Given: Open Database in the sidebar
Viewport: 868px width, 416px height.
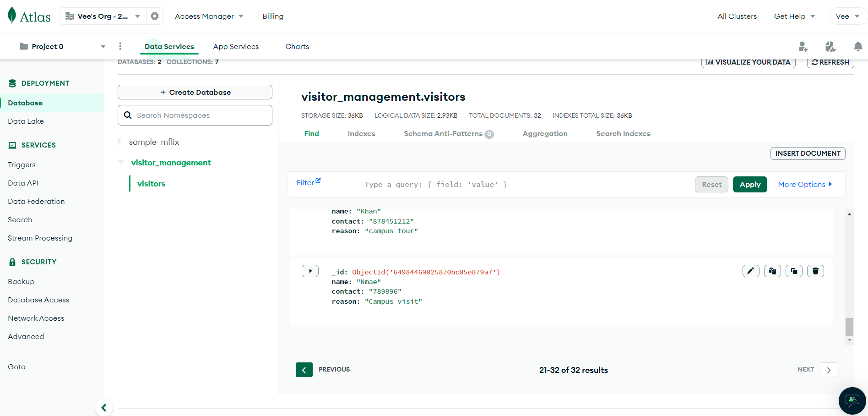Looking at the screenshot, I should pos(52,103).
